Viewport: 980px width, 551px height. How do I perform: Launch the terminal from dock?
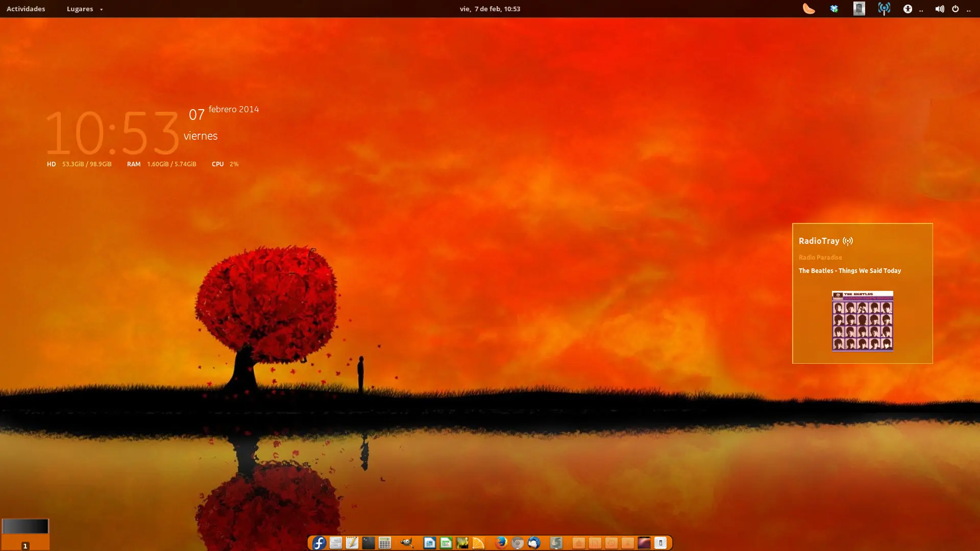tap(369, 543)
